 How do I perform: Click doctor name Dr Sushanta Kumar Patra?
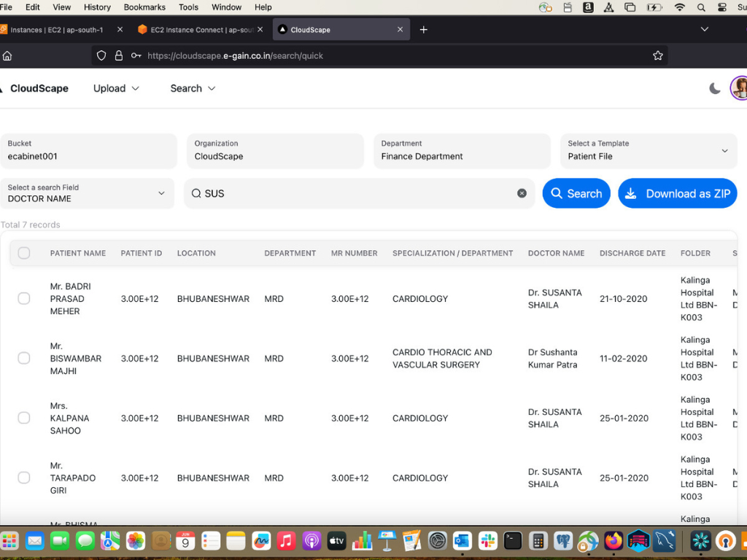[553, 359]
